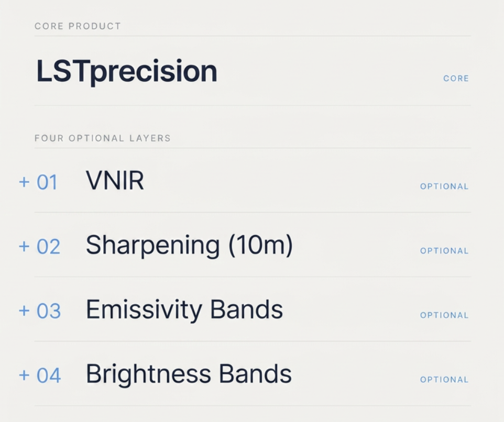
Task: Select the 01 number label
Action: tap(47, 182)
